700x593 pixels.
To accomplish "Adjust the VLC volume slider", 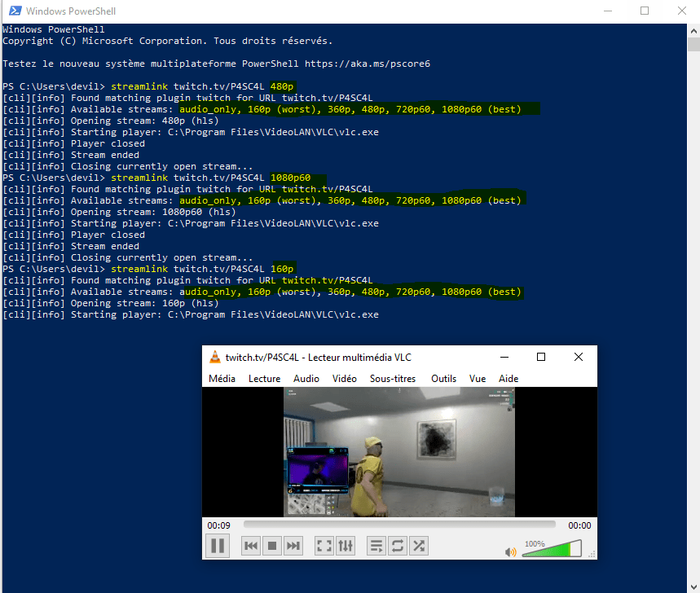I will coord(552,551).
